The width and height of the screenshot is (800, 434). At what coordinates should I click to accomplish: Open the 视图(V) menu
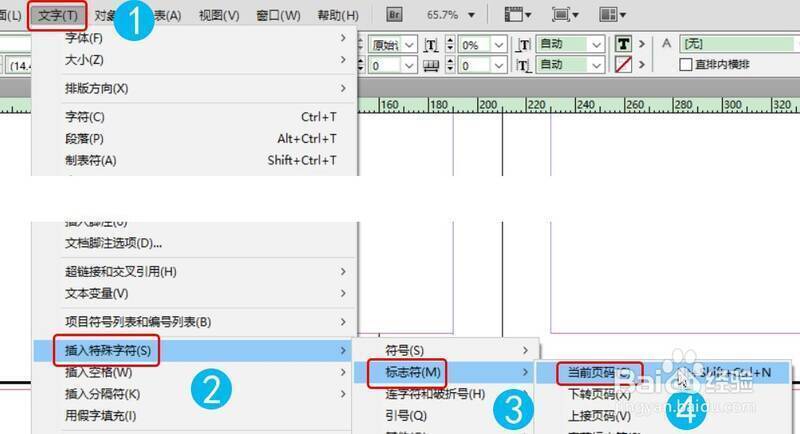pos(219,15)
